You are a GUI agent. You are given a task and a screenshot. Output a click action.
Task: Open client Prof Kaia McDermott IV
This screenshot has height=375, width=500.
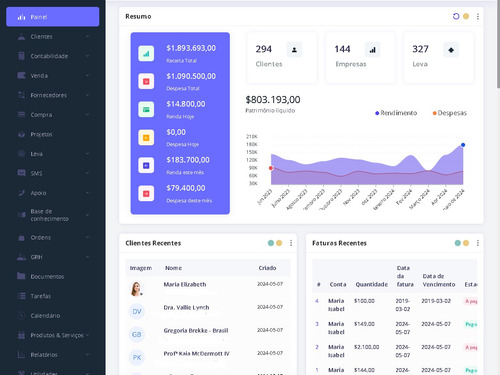pyautogui.click(x=196, y=353)
